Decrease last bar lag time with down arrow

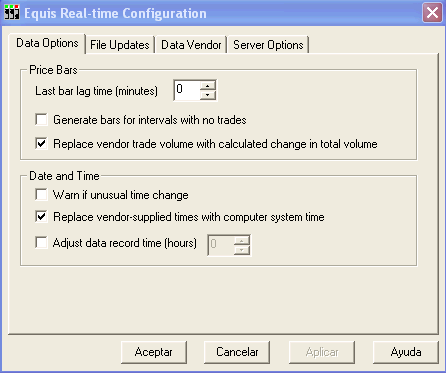208,95
